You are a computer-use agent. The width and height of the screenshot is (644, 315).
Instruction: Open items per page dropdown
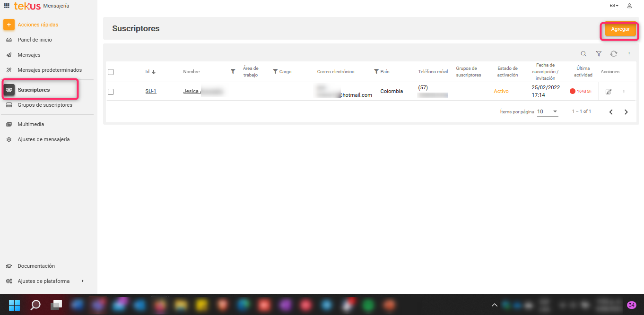pyautogui.click(x=548, y=112)
